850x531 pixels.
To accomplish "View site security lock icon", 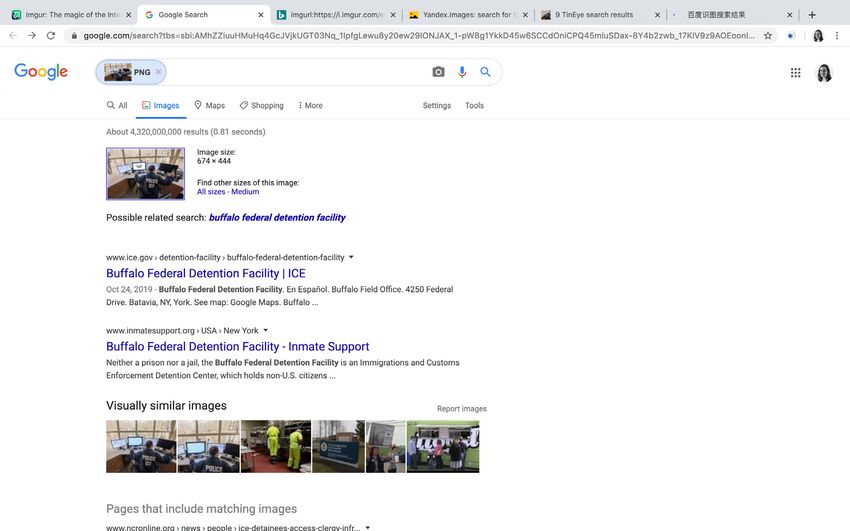I will click(x=74, y=36).
